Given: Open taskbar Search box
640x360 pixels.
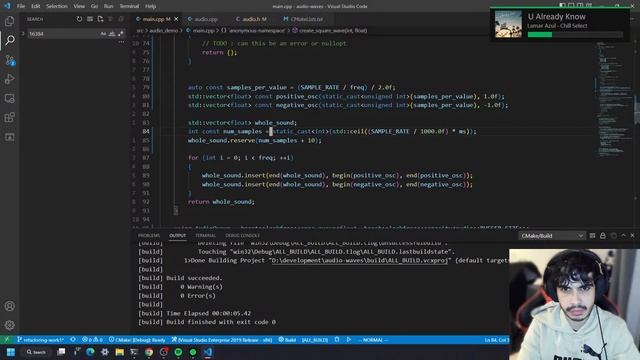Looking at the screenshot, I should [x=36, y=352].
